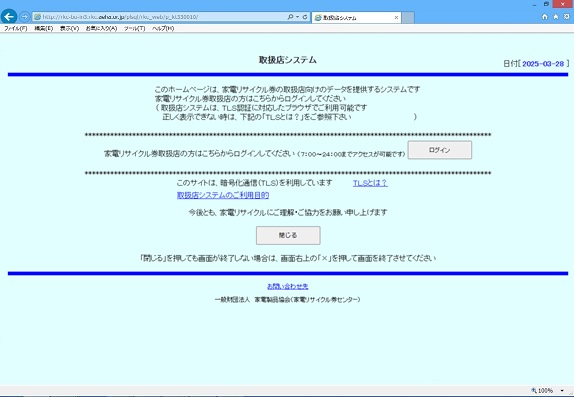Close the browser window with the red X

pyautogui.click(x=563, y=4)
